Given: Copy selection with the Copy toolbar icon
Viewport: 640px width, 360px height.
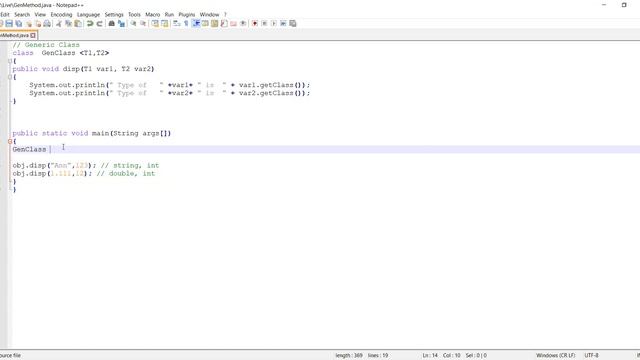Looking at the screenshot, I should 68,24.
